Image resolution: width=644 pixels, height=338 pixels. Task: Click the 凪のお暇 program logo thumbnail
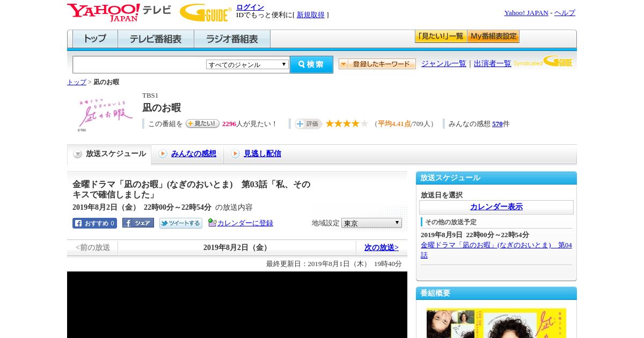tap(105, 114)
